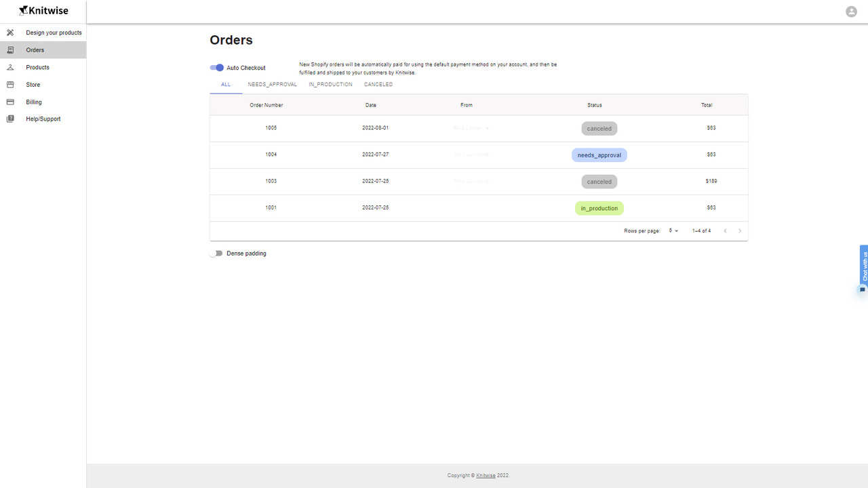Click the Knitwise logo
This screenshot has width=868, height=488.
43,10
